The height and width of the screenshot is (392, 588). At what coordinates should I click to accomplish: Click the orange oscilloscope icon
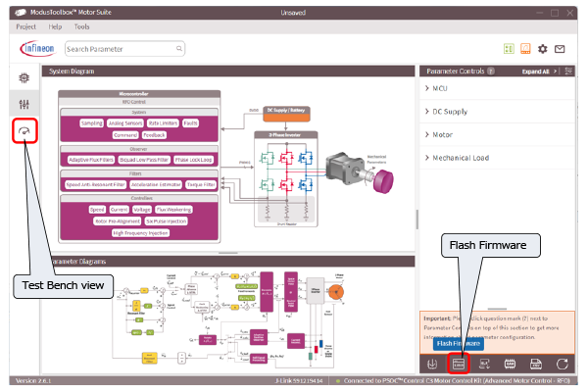pos(525,49)
